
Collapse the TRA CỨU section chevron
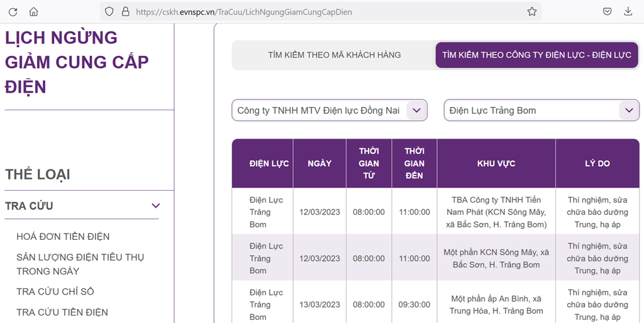click(156, 205)
